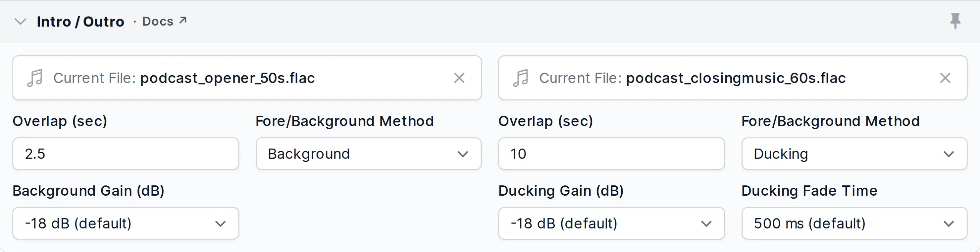The height and width of the screenshot is (252, 980).
Task: Click the outro file name podcast_closingmusic_60s.flac
Action: tap(736, 78)
